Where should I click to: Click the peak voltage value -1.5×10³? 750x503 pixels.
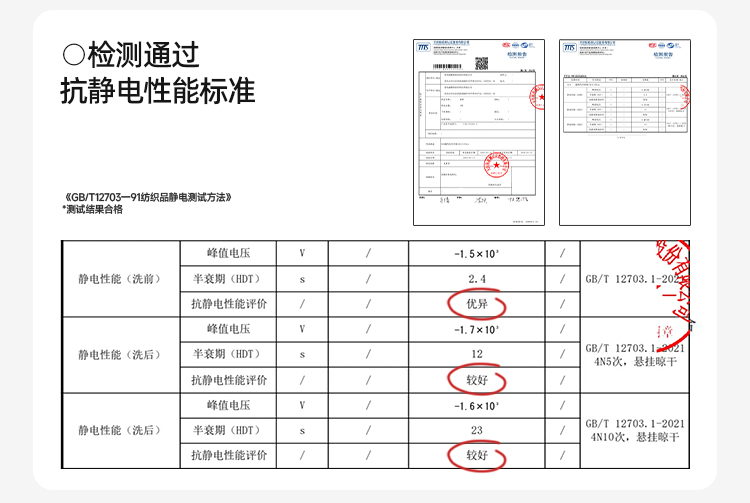click(x=476, y=253)
